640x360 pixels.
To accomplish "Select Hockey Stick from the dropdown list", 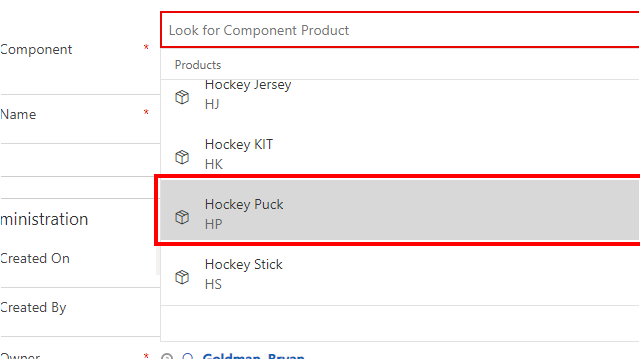I will click(x=400, y=274).
